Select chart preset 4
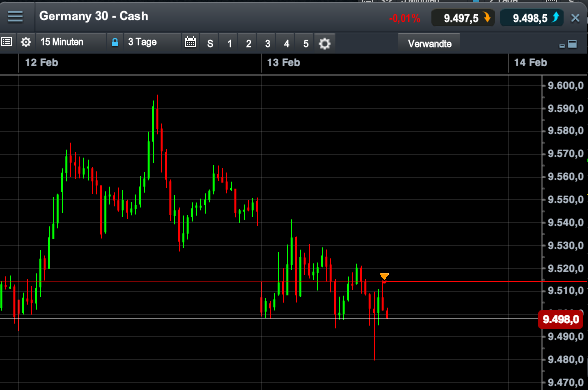Image resolution: width=588 pixels, height=390 pixels. (286, 44)
